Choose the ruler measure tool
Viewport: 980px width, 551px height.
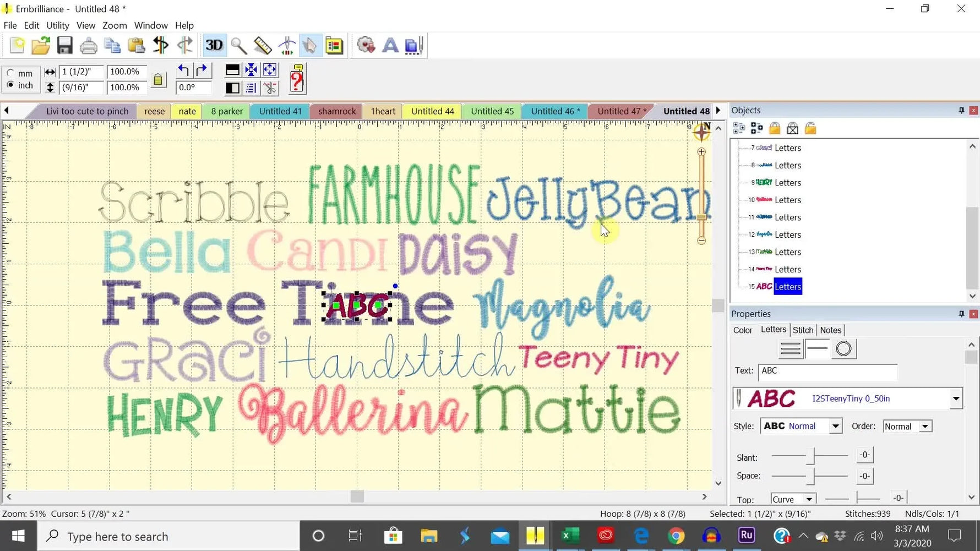pos(263,46)
